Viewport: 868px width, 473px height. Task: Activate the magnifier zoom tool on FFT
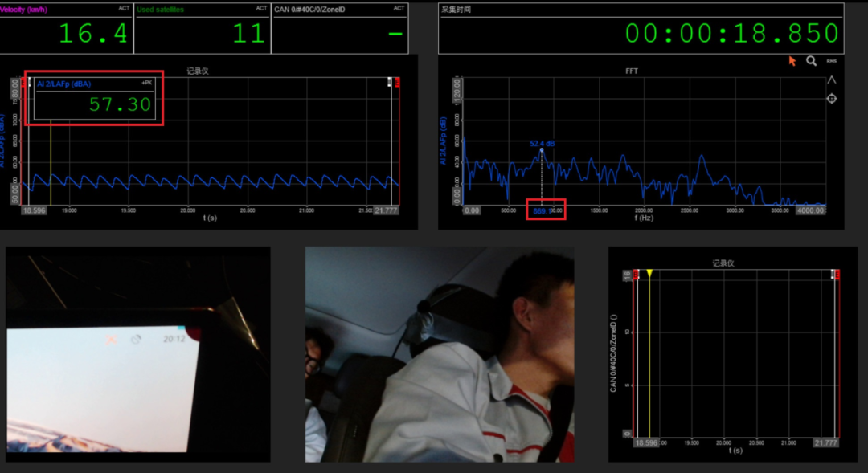(x=811, y=61)
